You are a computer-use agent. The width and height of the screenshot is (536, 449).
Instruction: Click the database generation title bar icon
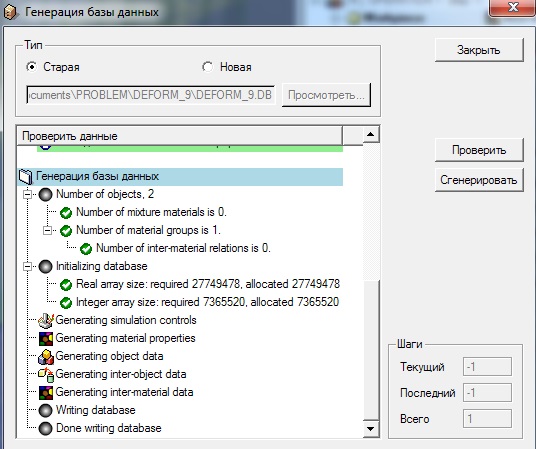10,13
